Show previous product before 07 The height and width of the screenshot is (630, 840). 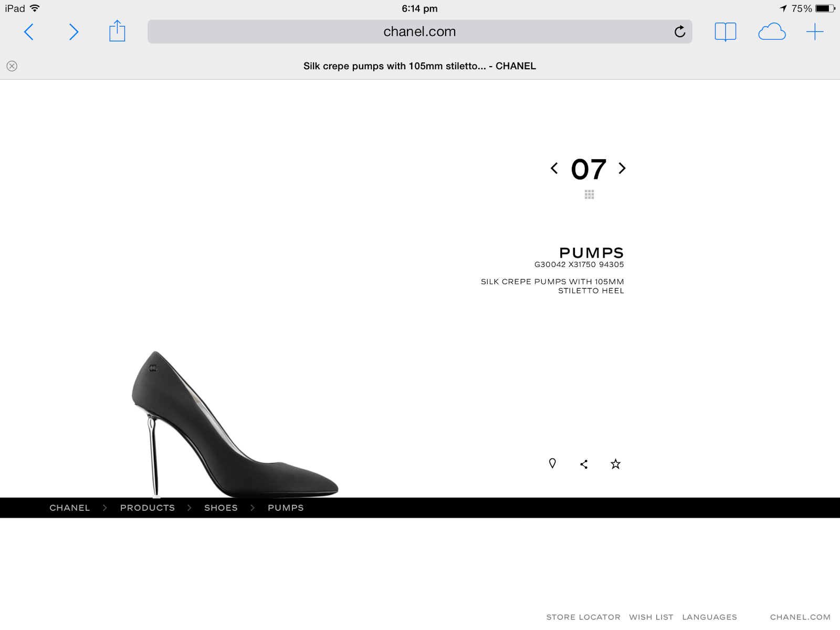(x=554, y=169)
